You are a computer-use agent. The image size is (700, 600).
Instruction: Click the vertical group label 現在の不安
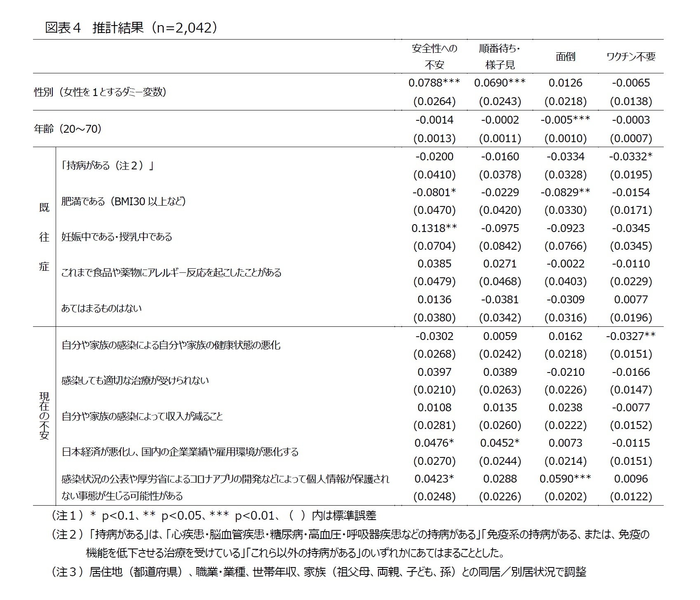44,416
